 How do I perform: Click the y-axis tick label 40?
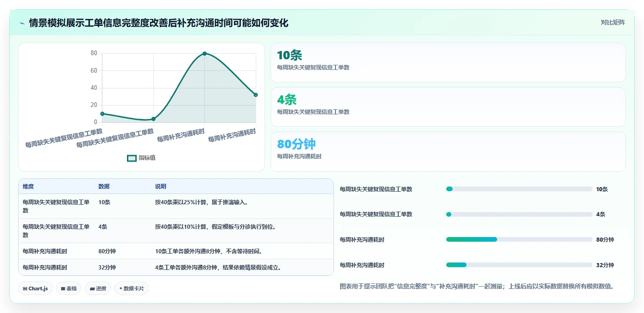pos(94,88)
